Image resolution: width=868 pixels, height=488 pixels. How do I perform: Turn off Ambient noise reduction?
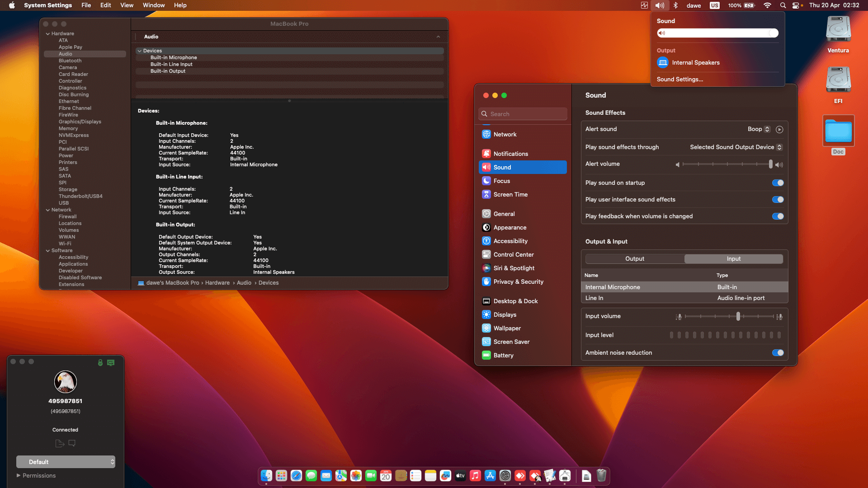[778, 353]
